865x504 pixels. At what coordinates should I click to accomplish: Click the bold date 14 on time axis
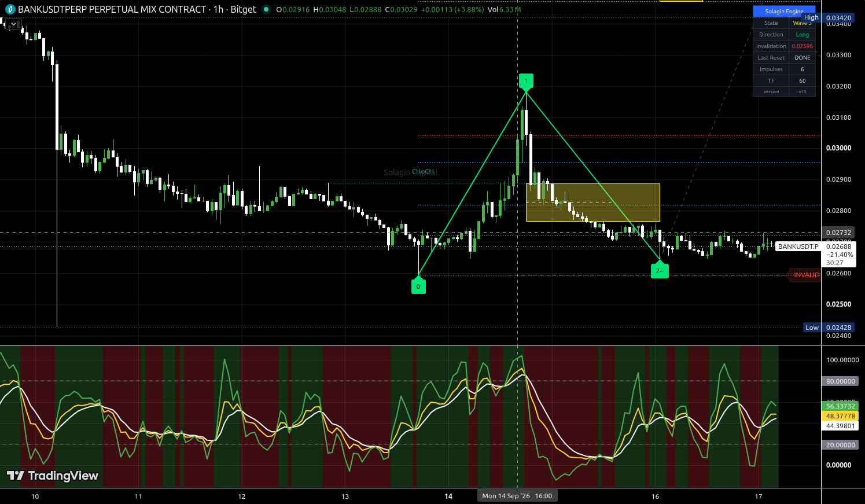coord(448,496)
